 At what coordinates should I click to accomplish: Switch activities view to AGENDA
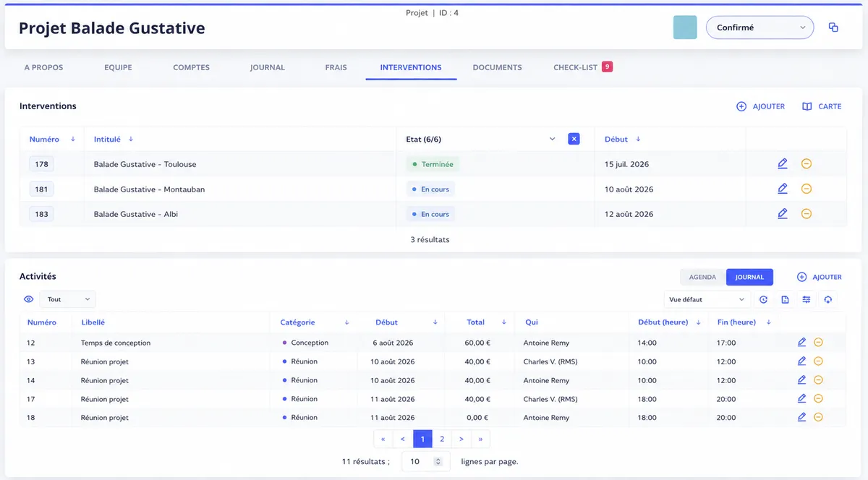pos(702,277)
